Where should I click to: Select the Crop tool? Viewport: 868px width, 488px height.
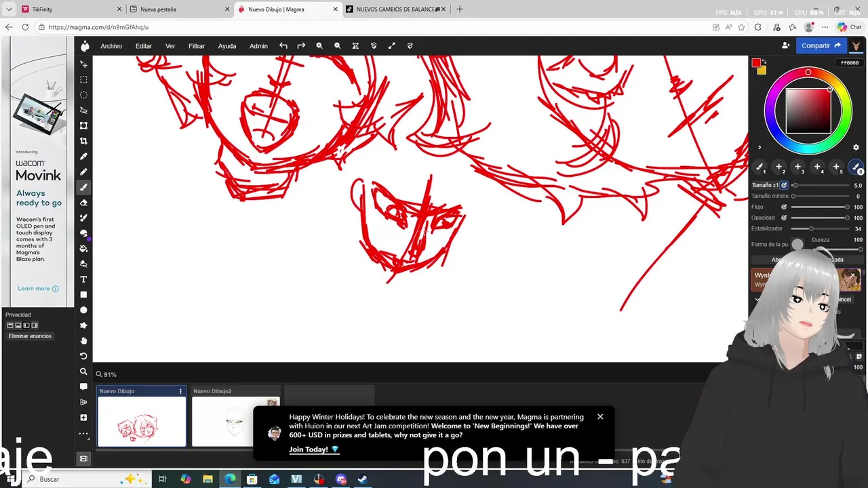(x=84, y=141)
